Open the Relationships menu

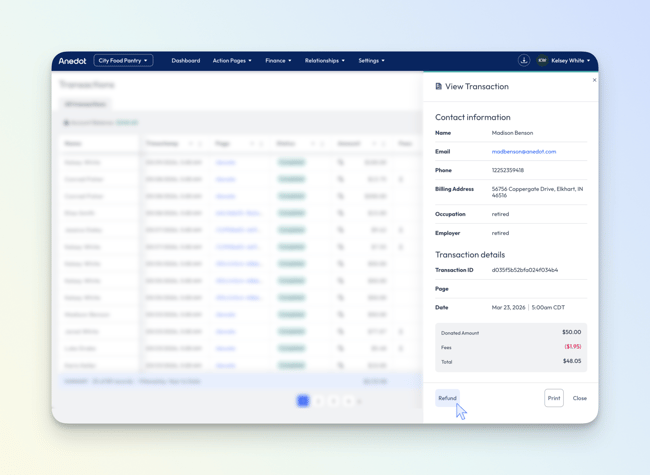click(324, 61)
